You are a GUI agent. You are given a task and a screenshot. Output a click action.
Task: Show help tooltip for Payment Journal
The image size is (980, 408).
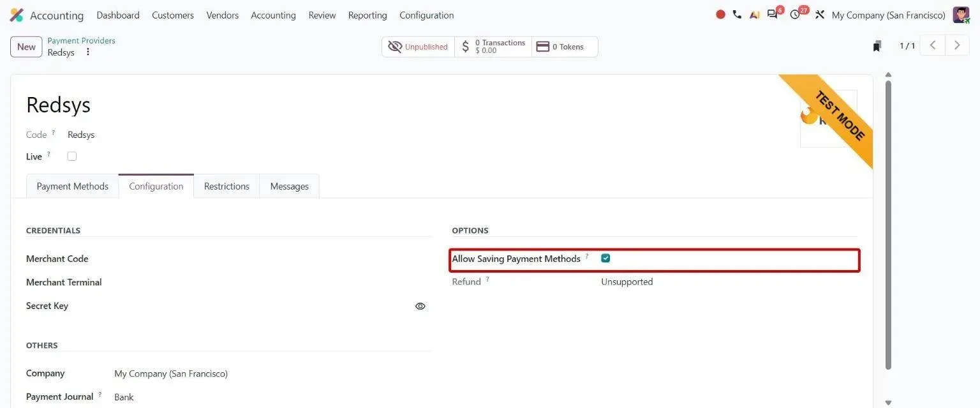tap(100, 394)
